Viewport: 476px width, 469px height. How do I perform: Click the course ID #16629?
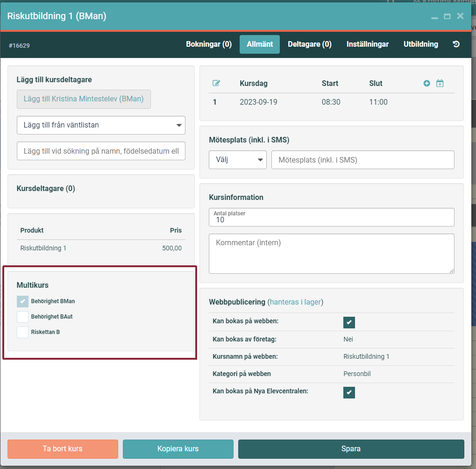coord(19,45)
